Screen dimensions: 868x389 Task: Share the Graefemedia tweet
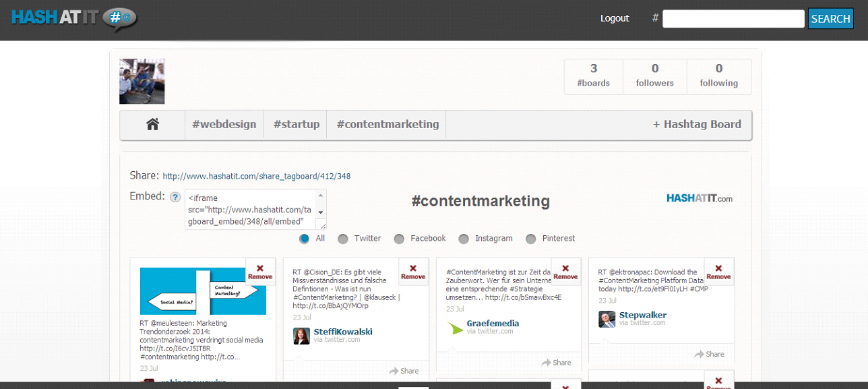(556, 363)
